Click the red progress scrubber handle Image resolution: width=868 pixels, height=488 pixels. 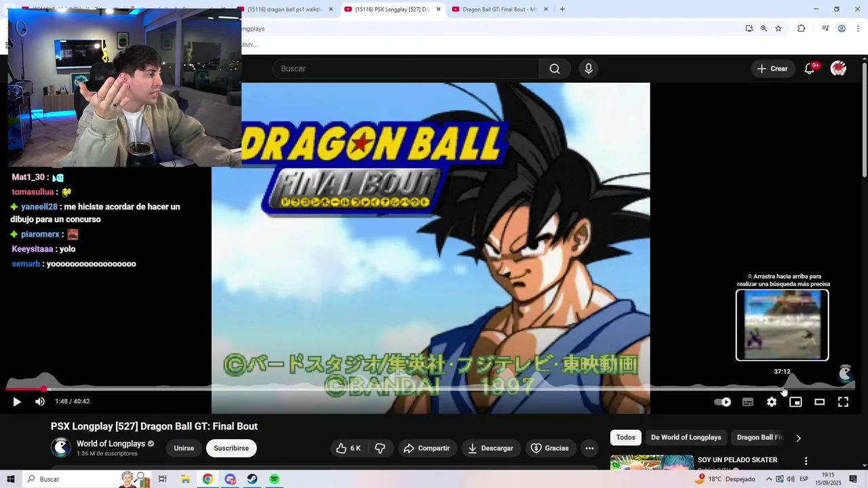tap(43, 389)
